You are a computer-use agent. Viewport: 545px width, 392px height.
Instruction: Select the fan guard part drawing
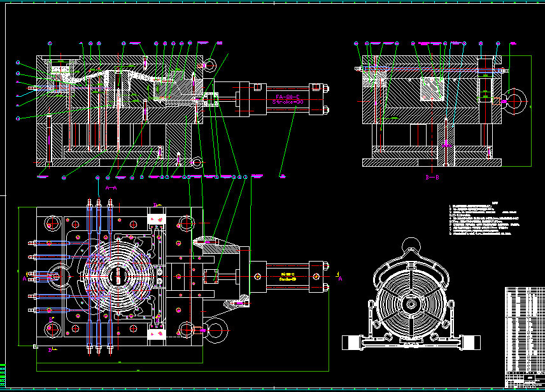tap(411, 293)
